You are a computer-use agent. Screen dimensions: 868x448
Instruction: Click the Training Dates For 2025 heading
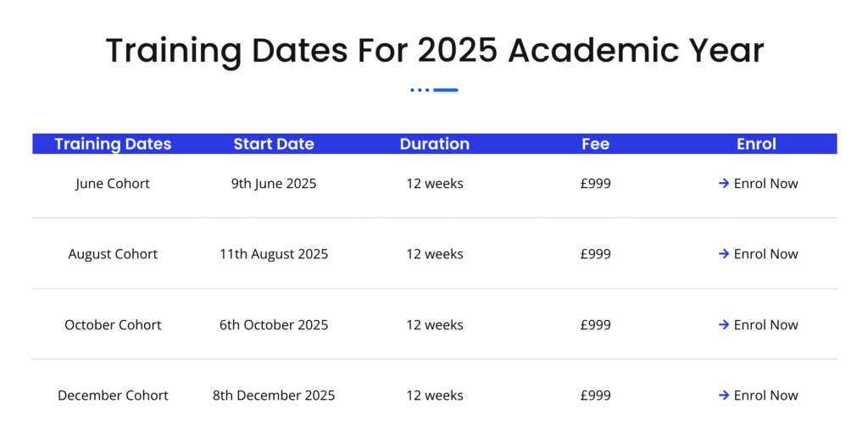coord(435,50)
